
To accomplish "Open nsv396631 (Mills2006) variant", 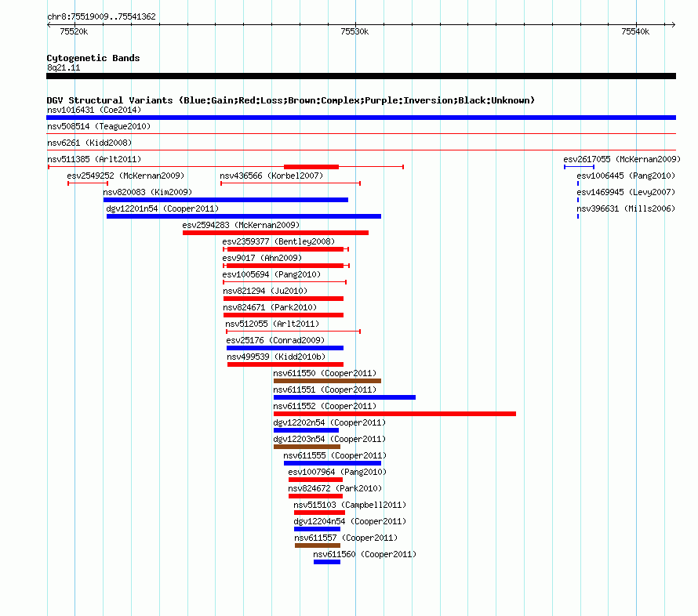I will [x=626, y=208].
